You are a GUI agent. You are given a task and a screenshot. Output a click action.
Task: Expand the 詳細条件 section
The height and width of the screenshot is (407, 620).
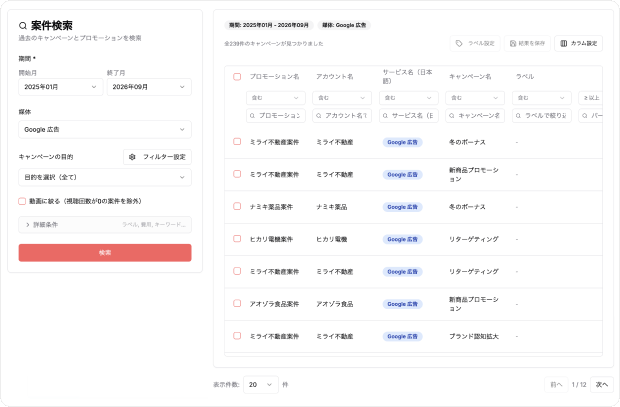click(x=105, y=225)
